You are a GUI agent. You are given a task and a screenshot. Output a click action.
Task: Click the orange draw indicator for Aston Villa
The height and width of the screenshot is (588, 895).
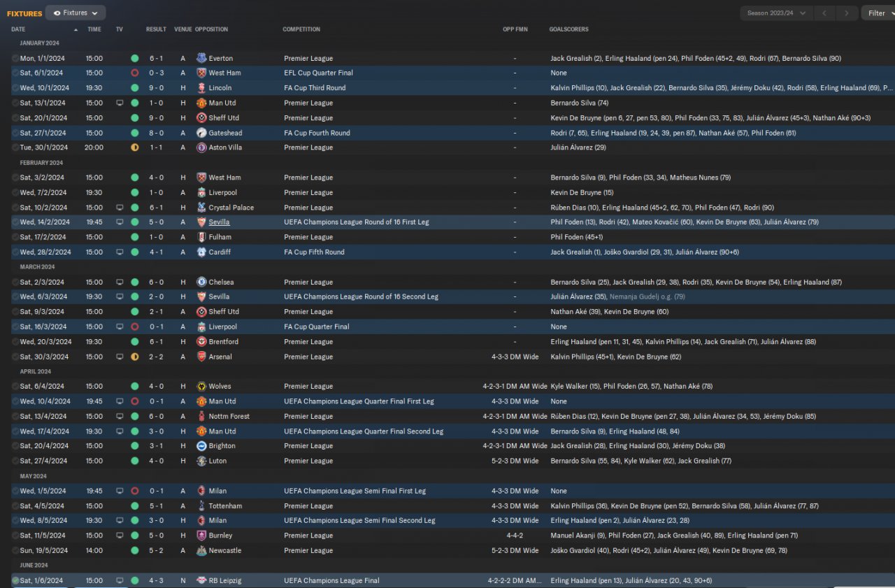[134, 148]
